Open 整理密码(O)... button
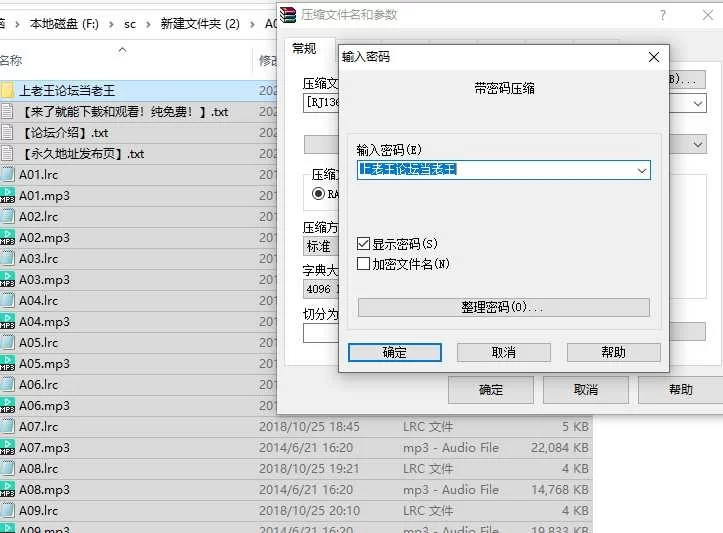This screenshot has height=533, width=723. [504, 307]
